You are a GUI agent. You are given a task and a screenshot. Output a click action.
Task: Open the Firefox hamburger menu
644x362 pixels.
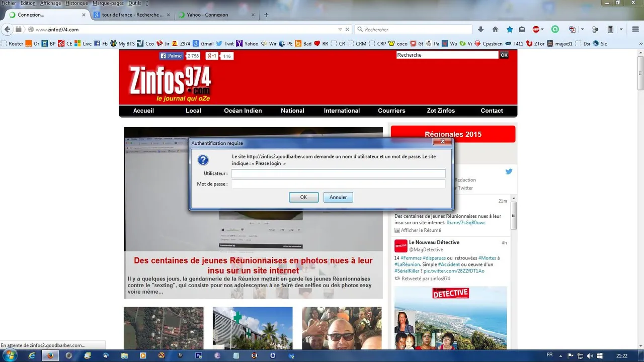point(635,29)
